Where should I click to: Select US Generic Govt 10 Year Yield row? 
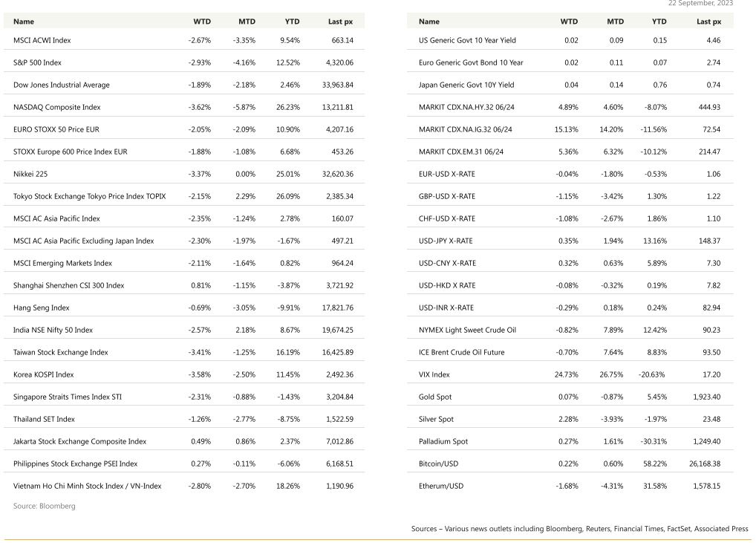click(x=570, y=40)
